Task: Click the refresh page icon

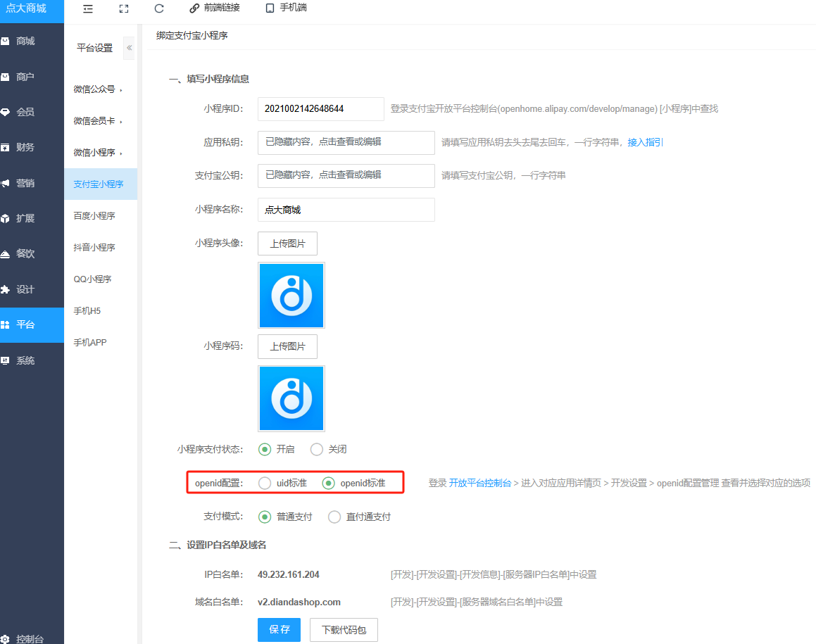Action: (x=159, y=8)
